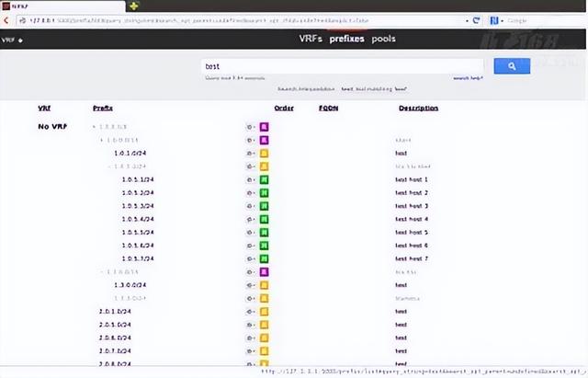Click the yellow icon for 2.0.1.0/24
The width and height of the screenshot is (588, 378).
[x=264, y=312]
